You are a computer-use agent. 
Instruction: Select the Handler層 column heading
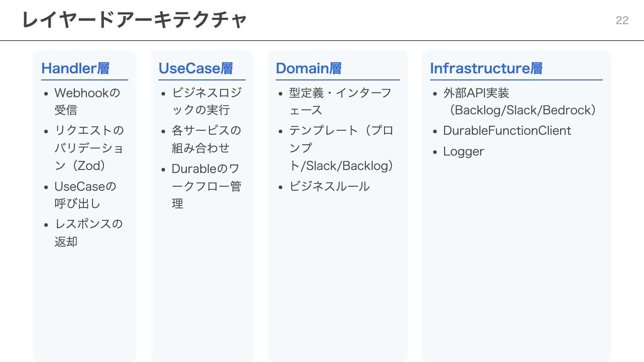[x=75, y=68]
